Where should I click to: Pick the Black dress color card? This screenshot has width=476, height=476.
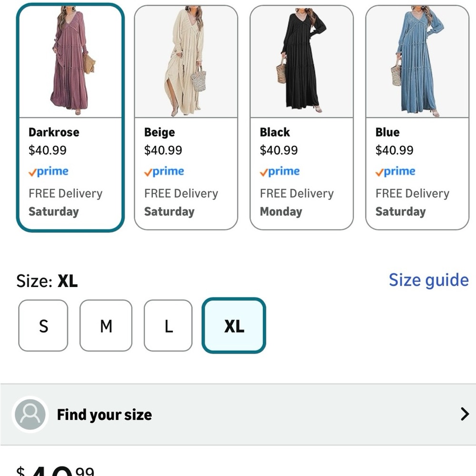coord(301,118)
